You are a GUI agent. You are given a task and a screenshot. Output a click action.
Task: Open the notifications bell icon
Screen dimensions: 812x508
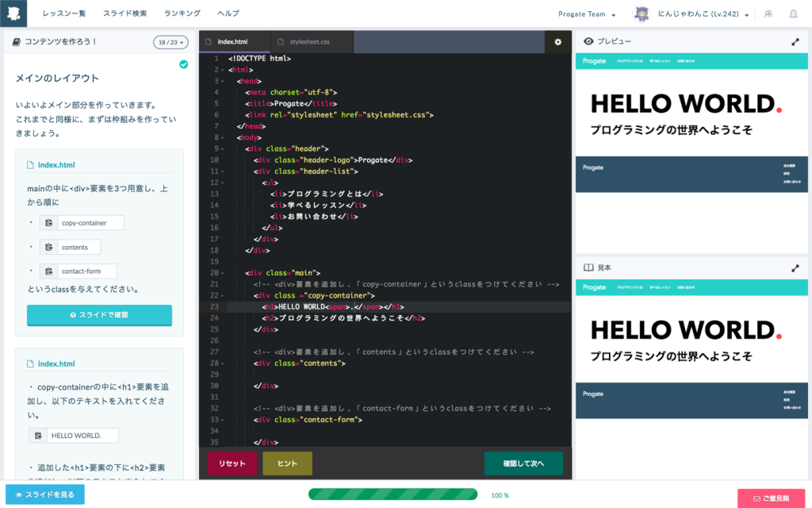pyautogui.click(x=793, y=14)
